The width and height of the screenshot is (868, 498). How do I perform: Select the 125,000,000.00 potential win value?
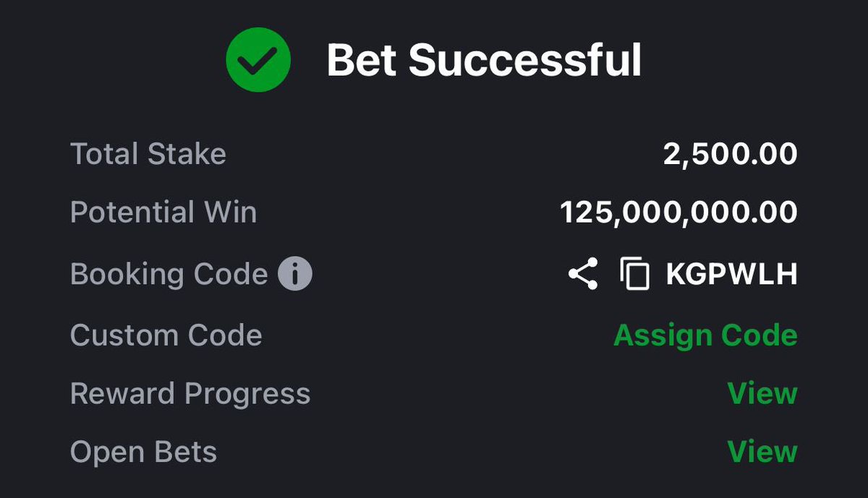tap(678, 212)
